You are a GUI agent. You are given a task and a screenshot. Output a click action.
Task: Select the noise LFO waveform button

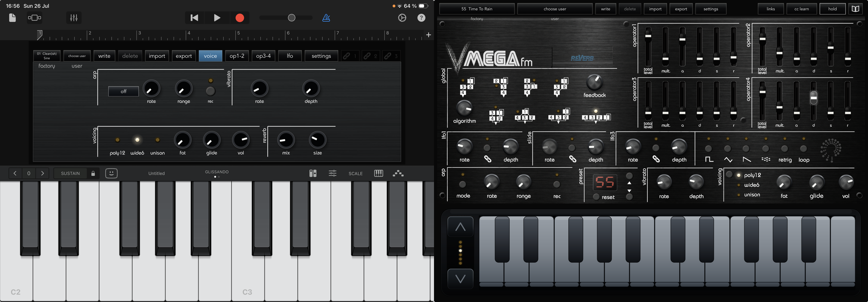point(766,149)
